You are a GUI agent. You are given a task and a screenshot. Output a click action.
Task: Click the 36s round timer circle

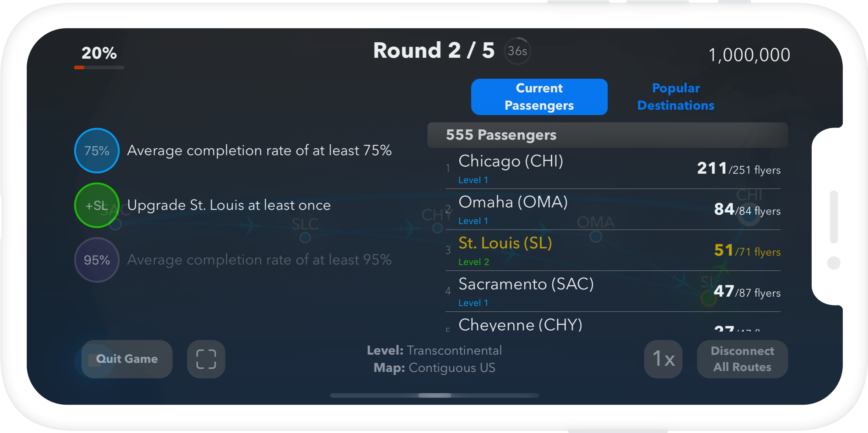coord(517,51)
